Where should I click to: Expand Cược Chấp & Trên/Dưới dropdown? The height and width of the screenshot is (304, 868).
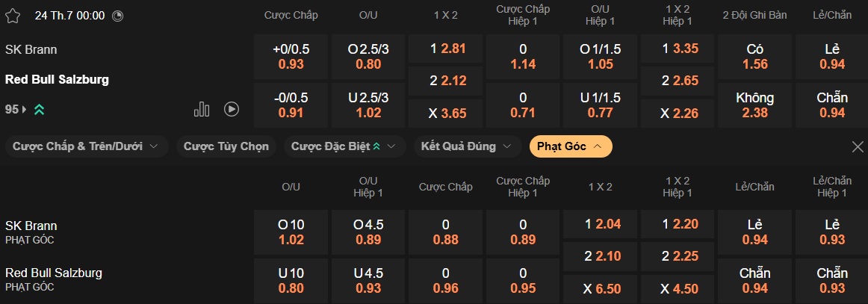tap(87, 146)
